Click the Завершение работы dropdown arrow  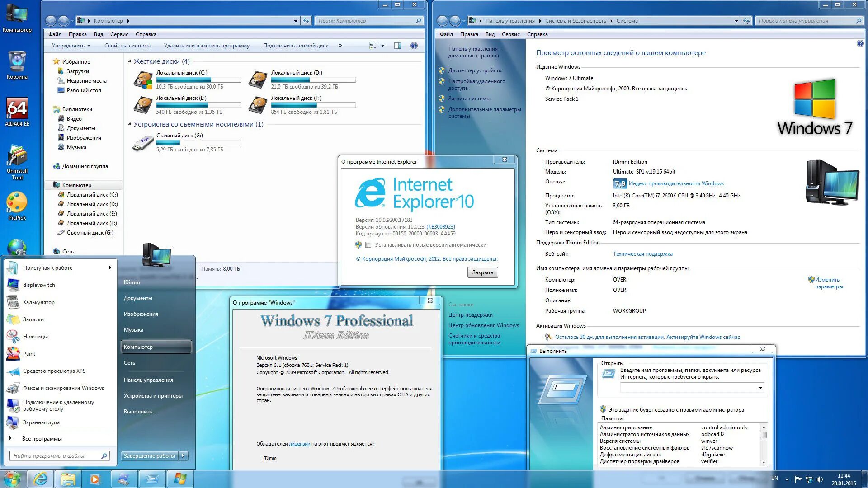coord(185,456)
